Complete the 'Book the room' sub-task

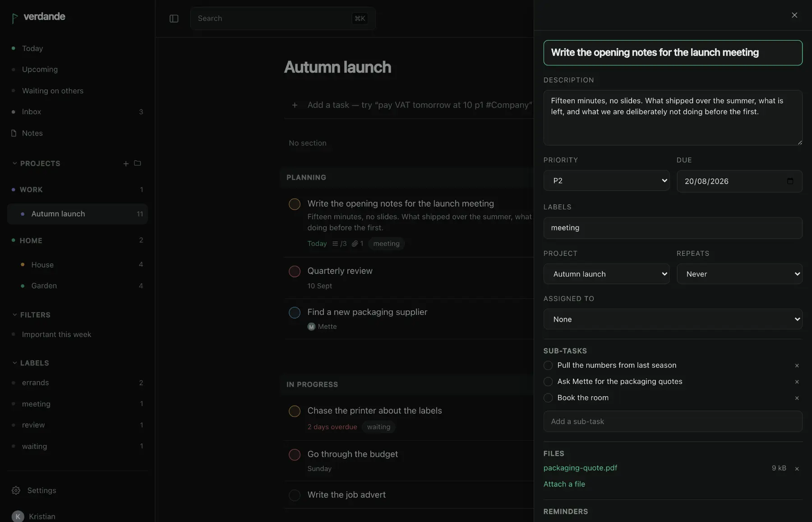pos(548,398)
